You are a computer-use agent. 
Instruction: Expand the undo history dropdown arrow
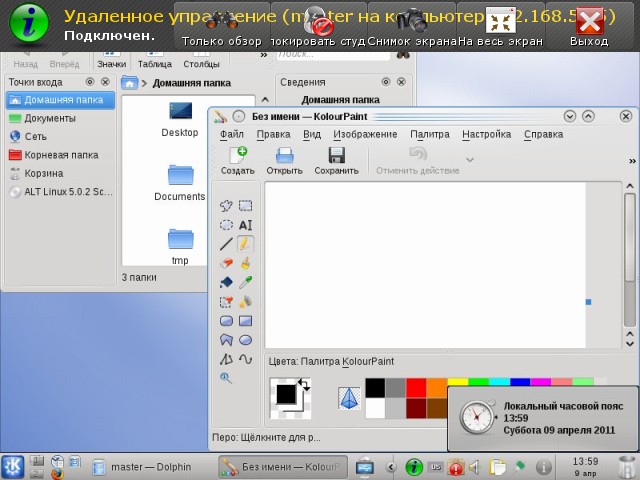(470, 160)
